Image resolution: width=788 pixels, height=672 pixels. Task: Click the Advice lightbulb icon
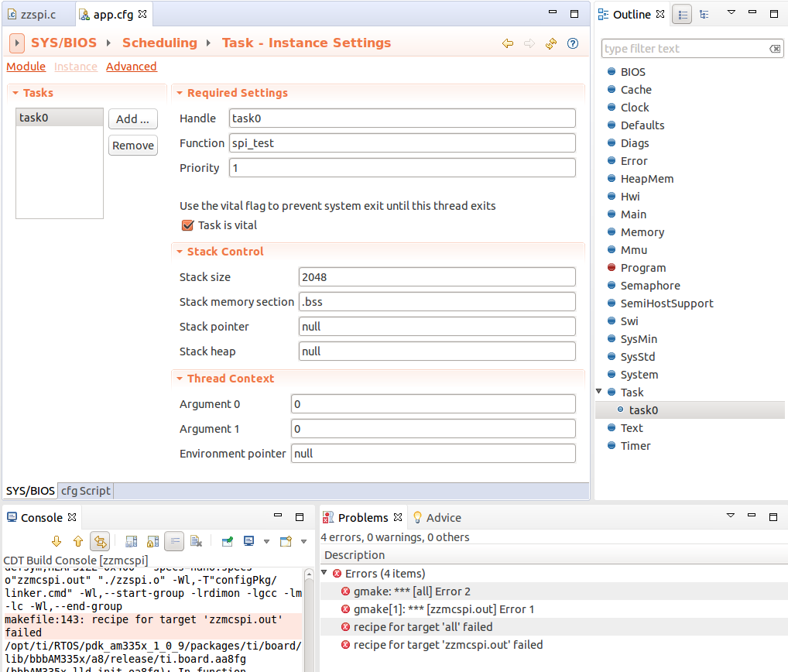click(x=417, y=517)
